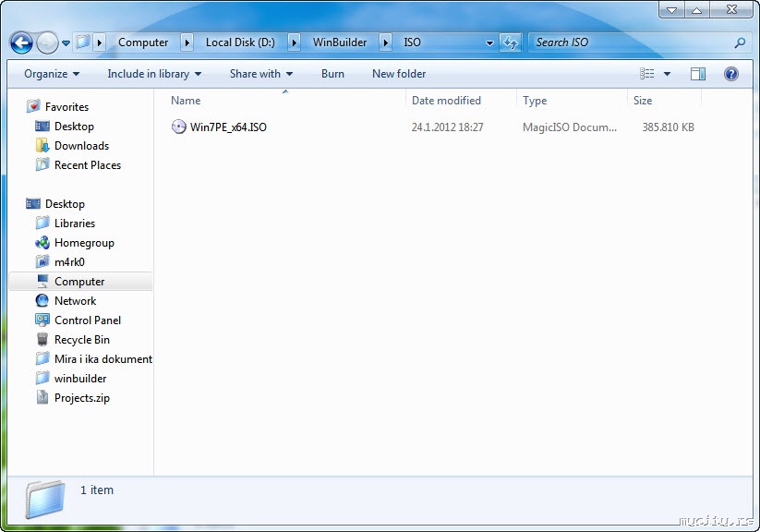Screen dimensions: 760x532
Task: Open the view options dropdown arrow
Action: pyautogui.click(x=667, y=74)
